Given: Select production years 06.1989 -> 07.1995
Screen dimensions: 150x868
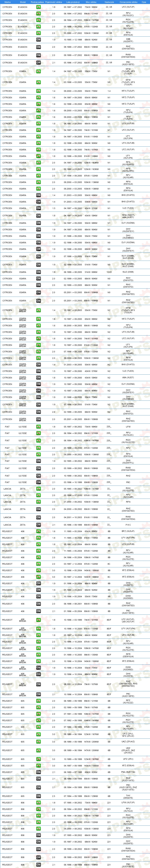Looking at the screenshot, I should coord(73,772).
